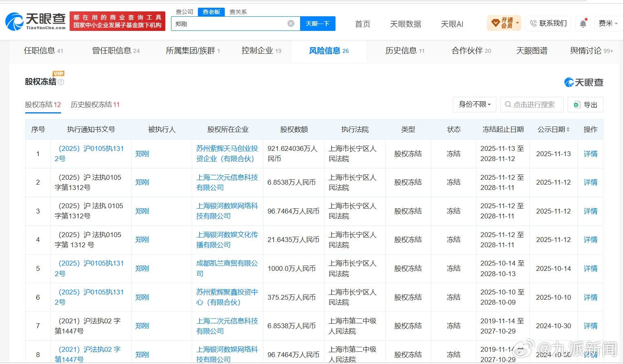This screenshot has width=623, height=364.
Task: Click the 导出 export button
Action: 586,105
